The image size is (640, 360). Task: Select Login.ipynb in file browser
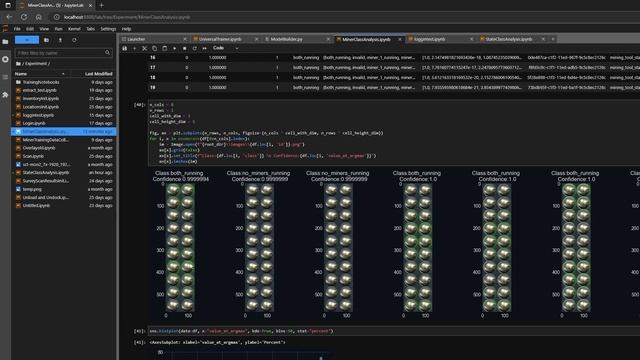pyautogui.click(x=63, y=123)
